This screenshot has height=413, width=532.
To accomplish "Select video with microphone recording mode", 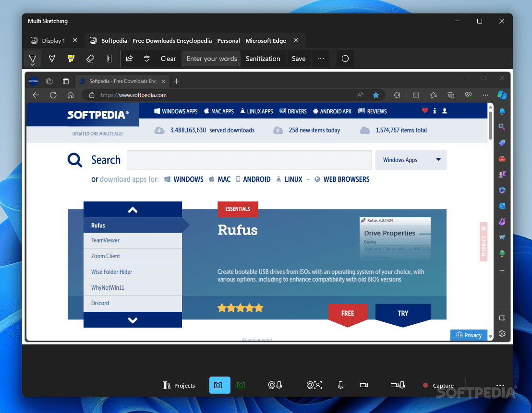I will point(397,385).
